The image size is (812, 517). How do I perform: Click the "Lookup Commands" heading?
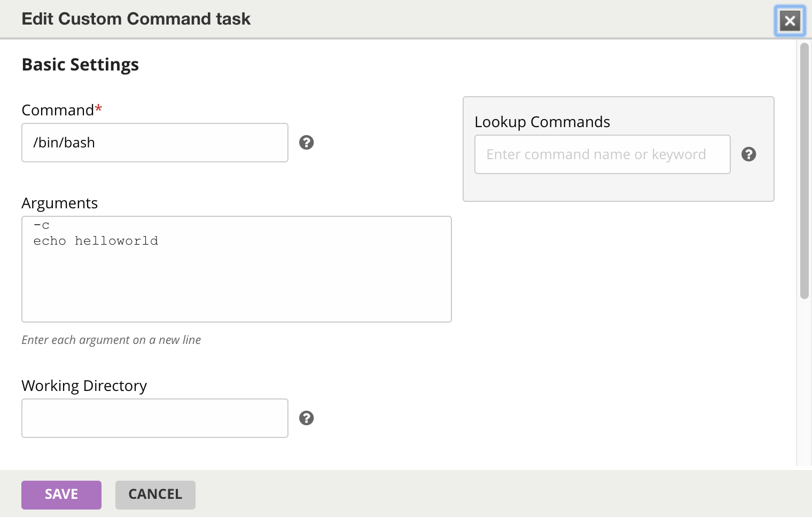(x=542, y=122)
